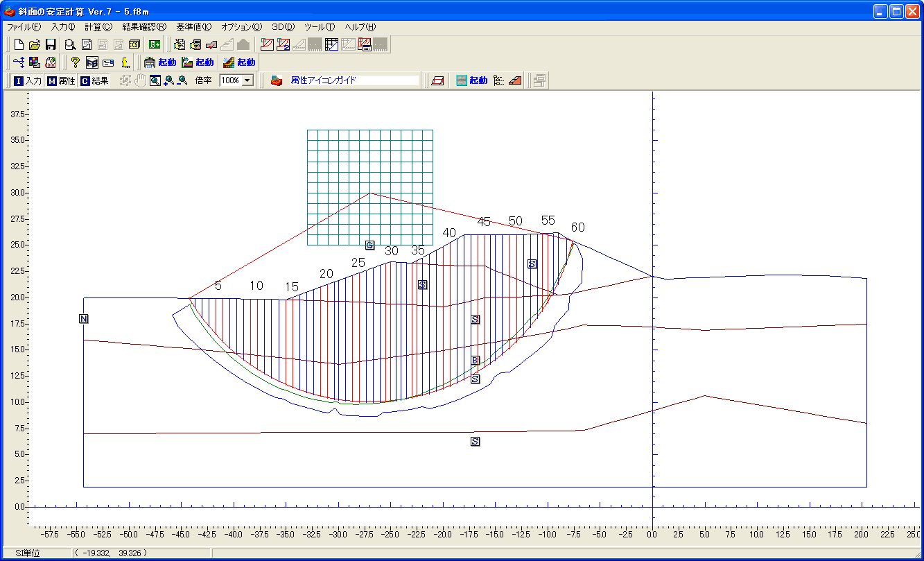The image size is (924, 561).
Task: Open the ツール(T) menu
Action: [x=320, y=26]
